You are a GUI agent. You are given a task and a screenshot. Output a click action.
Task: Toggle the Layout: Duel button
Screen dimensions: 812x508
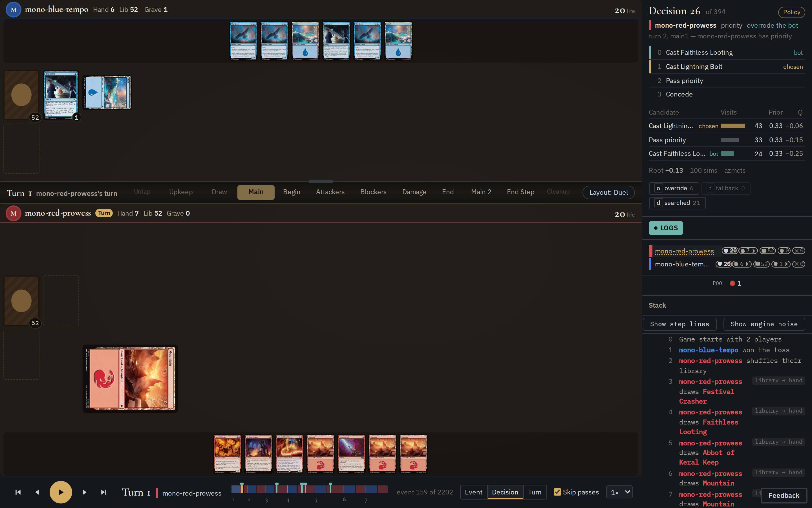click(x=608, y=192)
